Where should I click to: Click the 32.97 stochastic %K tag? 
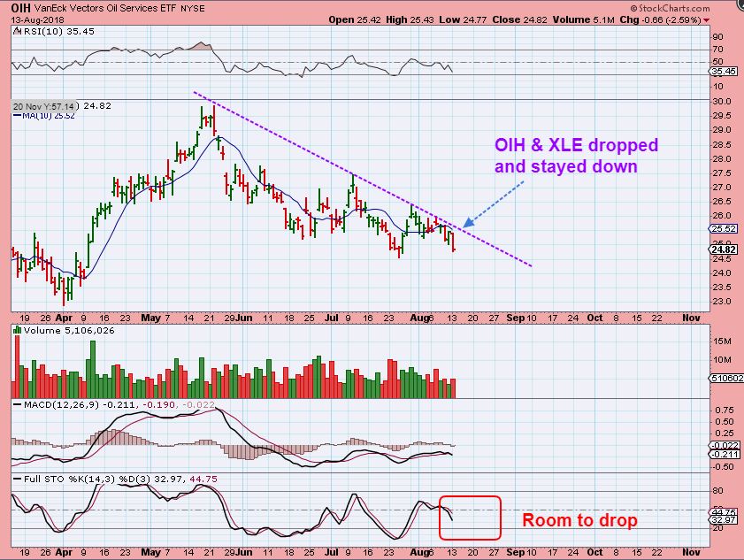[x=724, y=520]
